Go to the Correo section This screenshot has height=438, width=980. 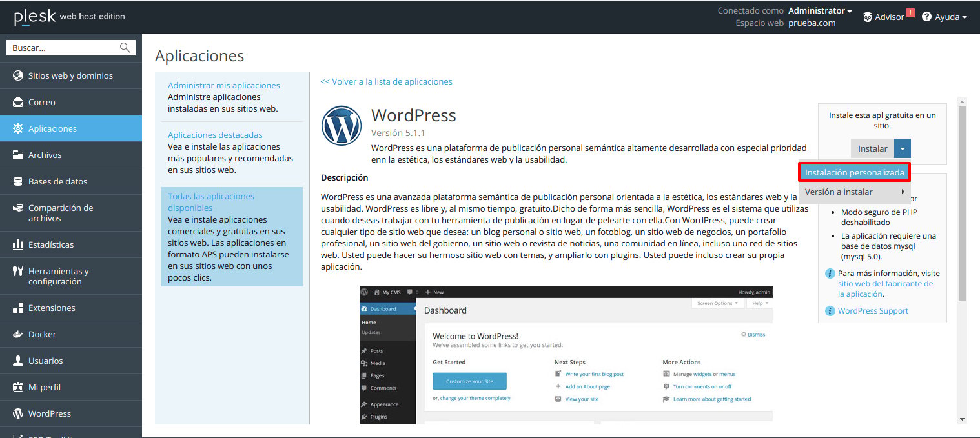click(x=71, y=102)
